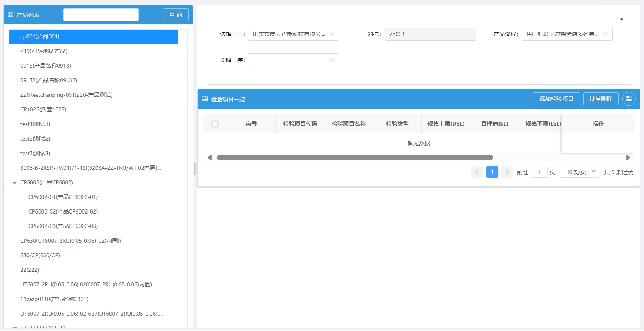Viewport: 644px width, 331px height.
Task: Select 630/CP(630/CP) in the tree
Action: [x=40, y=255]
